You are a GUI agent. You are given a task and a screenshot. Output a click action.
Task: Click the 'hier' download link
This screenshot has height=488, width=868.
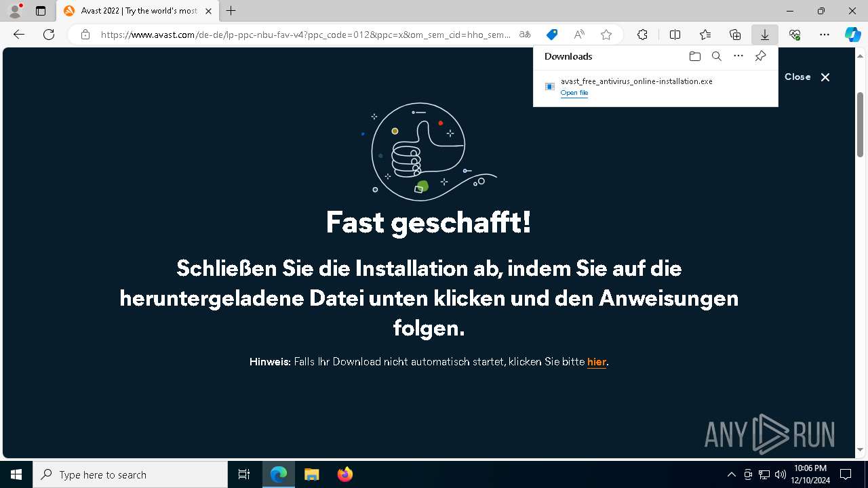coord(597,362)
